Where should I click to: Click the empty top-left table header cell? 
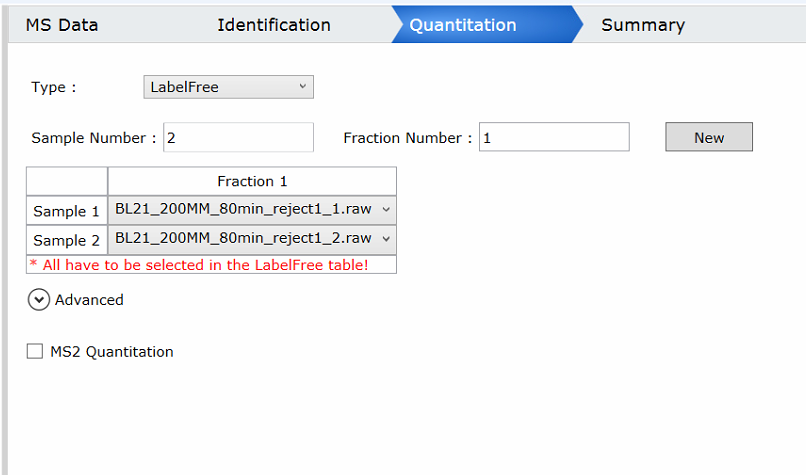click(67, 181)
